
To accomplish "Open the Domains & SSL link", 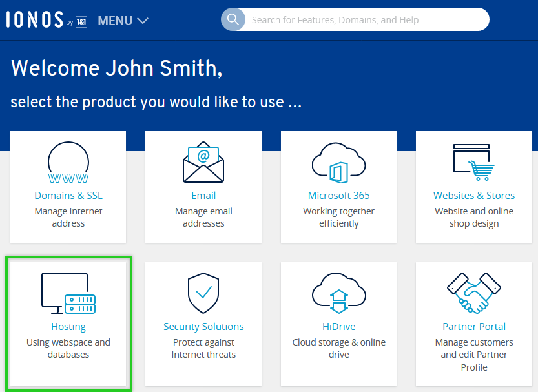I will point(68,196).
